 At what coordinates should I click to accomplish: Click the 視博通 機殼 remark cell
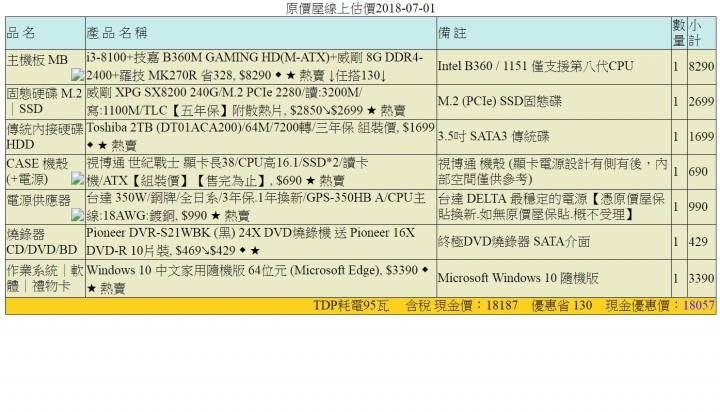point(554,172)
